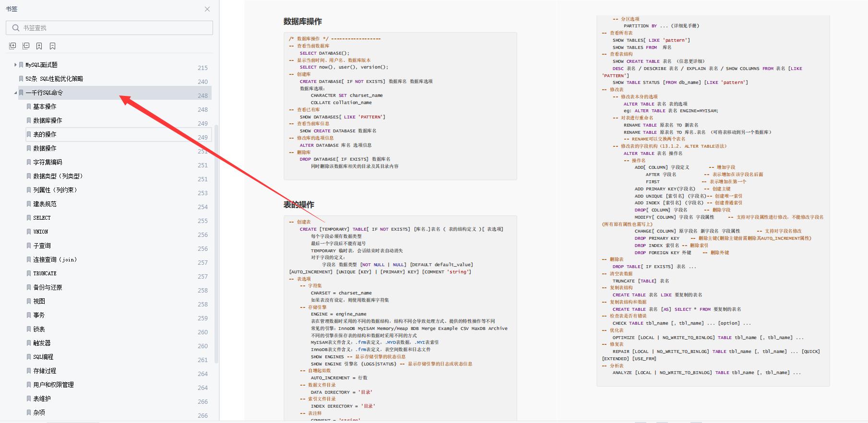Image resolution: width=868 pixels, height=423 pixels.
Task: Open the MySQL面试题 bookmark
Action: click(x=42, y=65)
